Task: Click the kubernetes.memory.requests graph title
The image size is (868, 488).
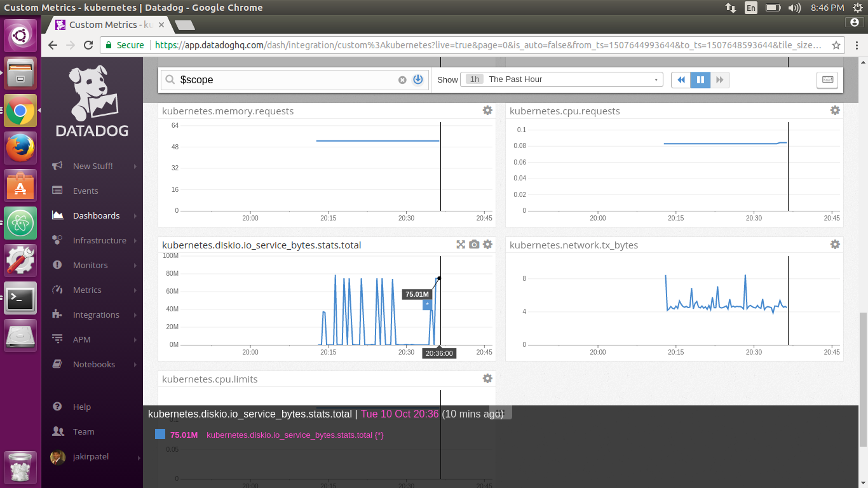Action: click(x=227, y=111)
